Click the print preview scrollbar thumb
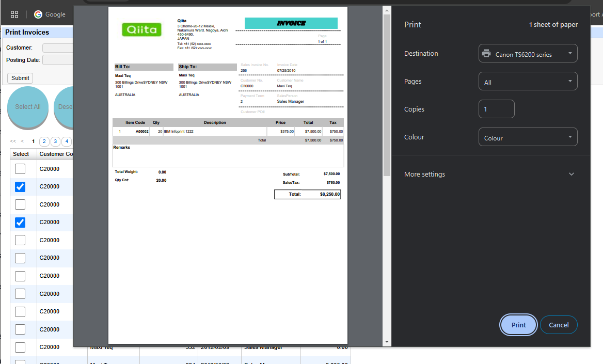 (387, 95)
